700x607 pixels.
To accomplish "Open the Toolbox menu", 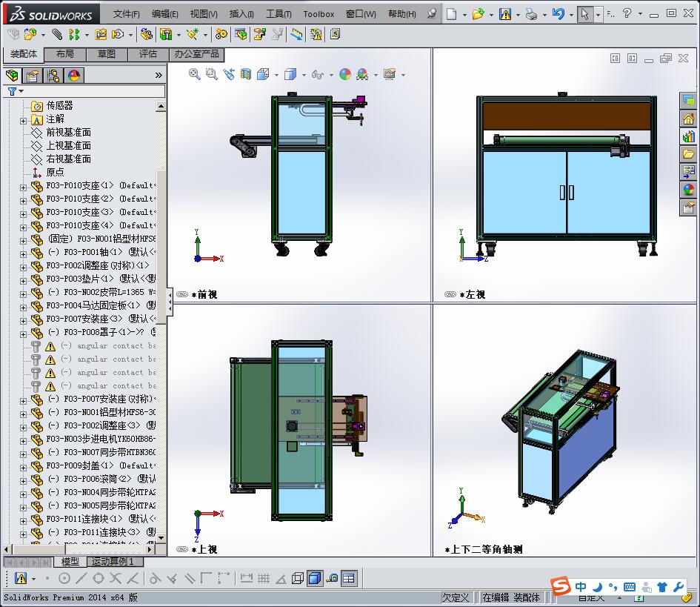I will [319, 14].
